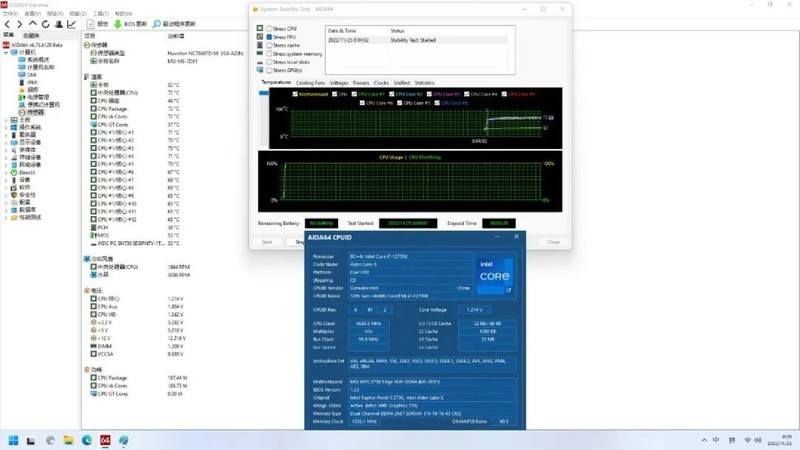
Task: Switch to the Cooling Fans tab
Action: [x=310, y=83]
